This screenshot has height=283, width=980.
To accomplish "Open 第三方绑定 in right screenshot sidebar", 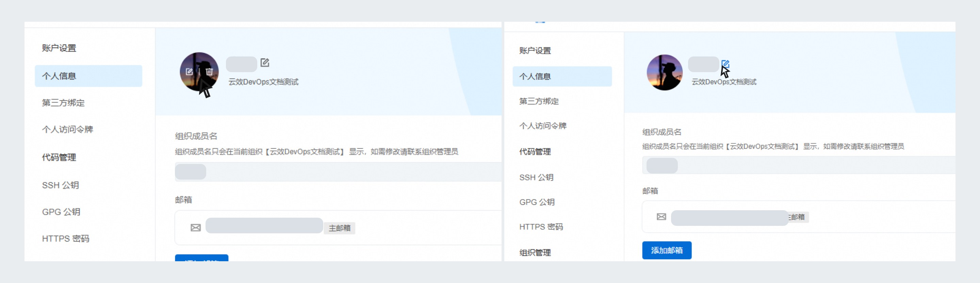I will 539,101.
